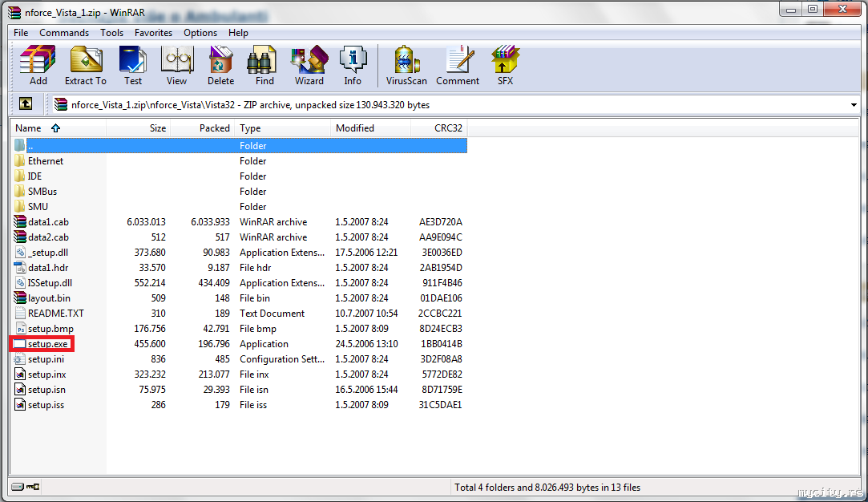Run the Test archive tool
The width and height of the screenshot is (868, 502).
pyautogui.click(x=133, y=65)
